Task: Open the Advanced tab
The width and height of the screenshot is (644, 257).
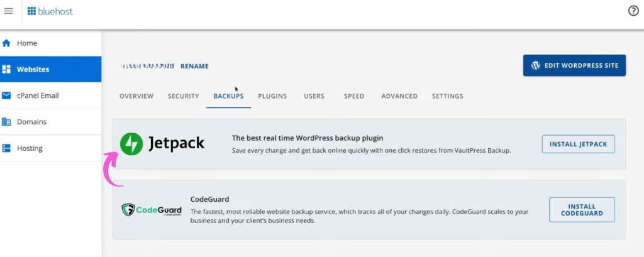Action: [x=399, y=96]
